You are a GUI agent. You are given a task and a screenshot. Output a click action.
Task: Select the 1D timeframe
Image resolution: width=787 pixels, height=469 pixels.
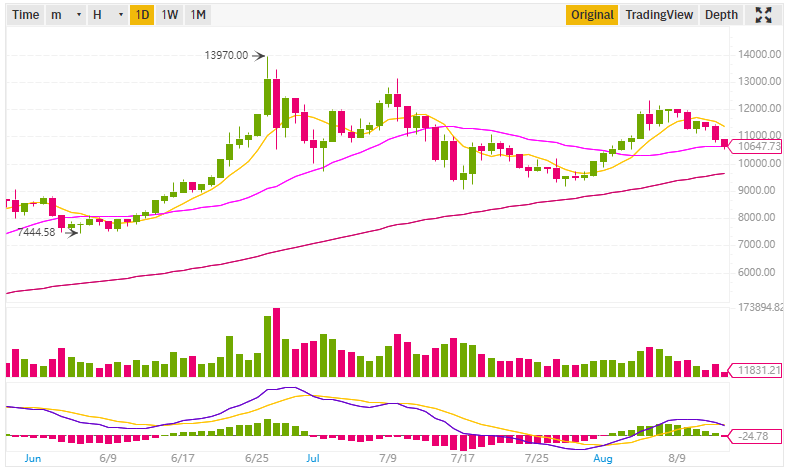(142, 15)
